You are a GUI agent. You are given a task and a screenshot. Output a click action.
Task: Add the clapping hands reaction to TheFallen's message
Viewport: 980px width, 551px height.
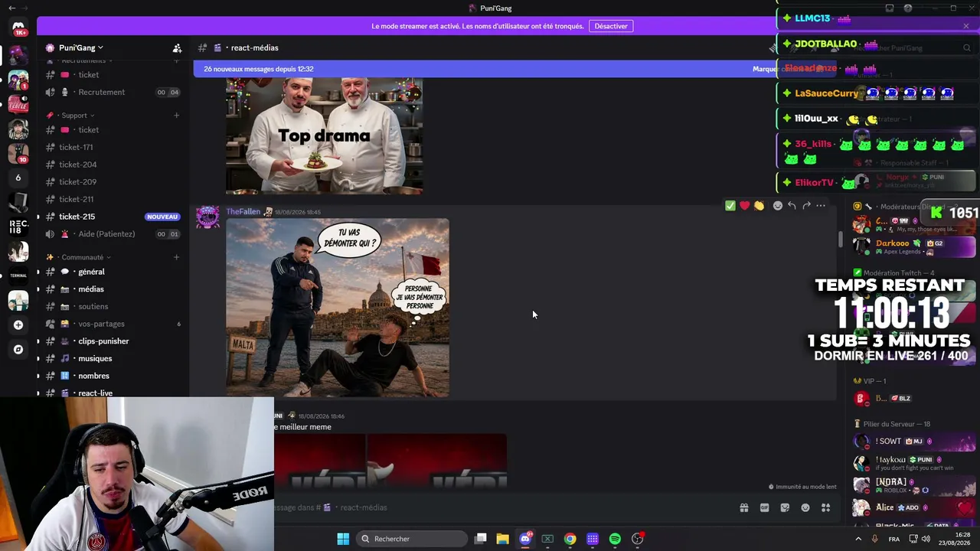[x=759, y=205]
